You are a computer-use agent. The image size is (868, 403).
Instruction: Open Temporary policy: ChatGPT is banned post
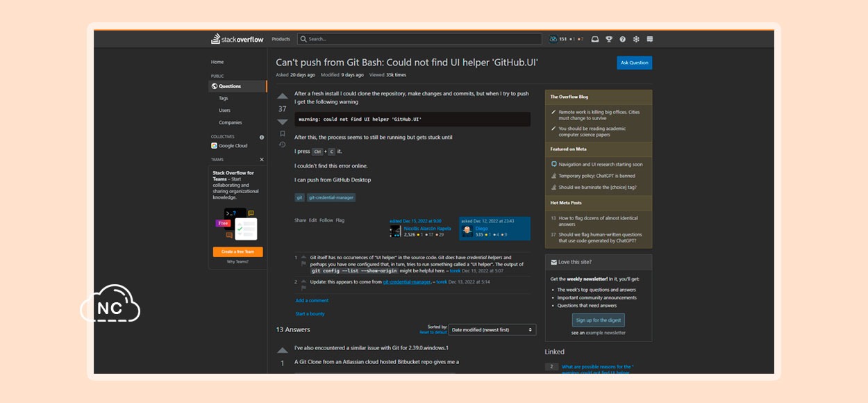click(597, 176)
